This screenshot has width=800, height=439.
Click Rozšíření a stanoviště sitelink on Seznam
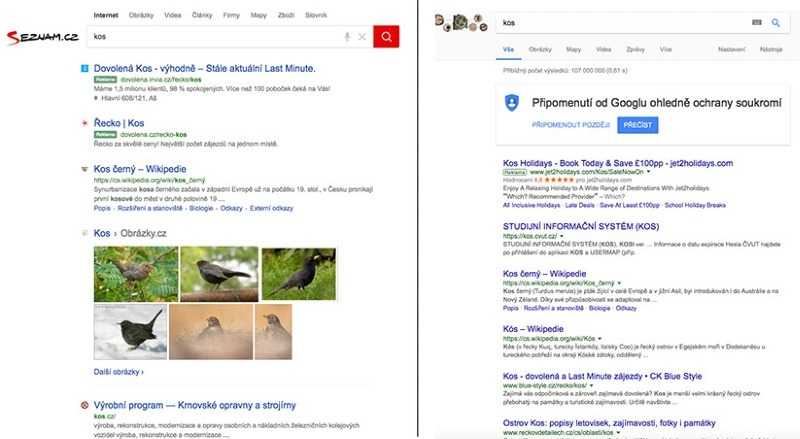click(x=150, y=208)
